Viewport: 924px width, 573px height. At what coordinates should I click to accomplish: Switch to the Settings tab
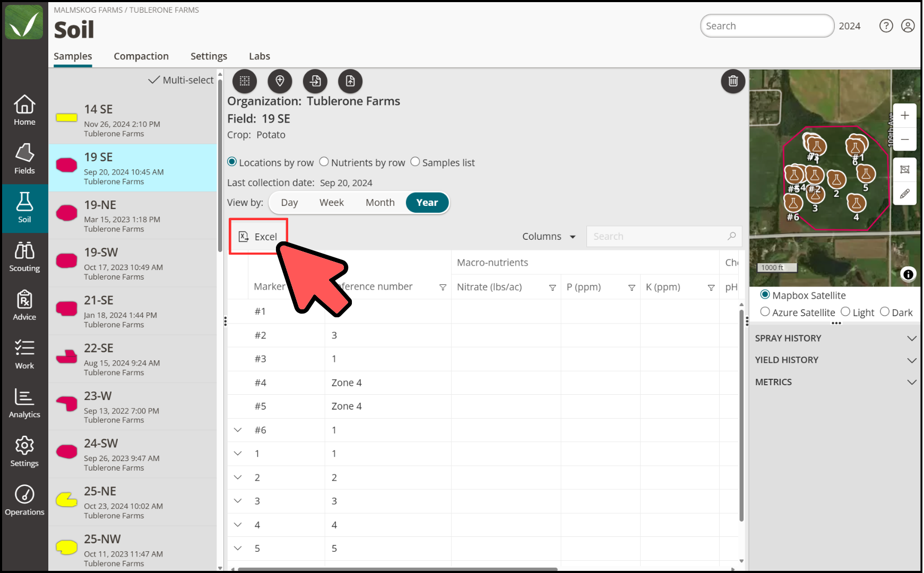(209, 56)
